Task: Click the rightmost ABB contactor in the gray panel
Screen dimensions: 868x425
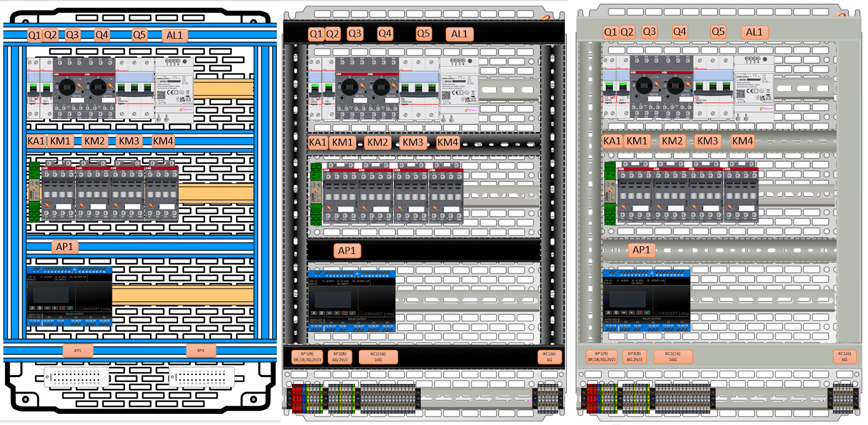Action: 741,191
